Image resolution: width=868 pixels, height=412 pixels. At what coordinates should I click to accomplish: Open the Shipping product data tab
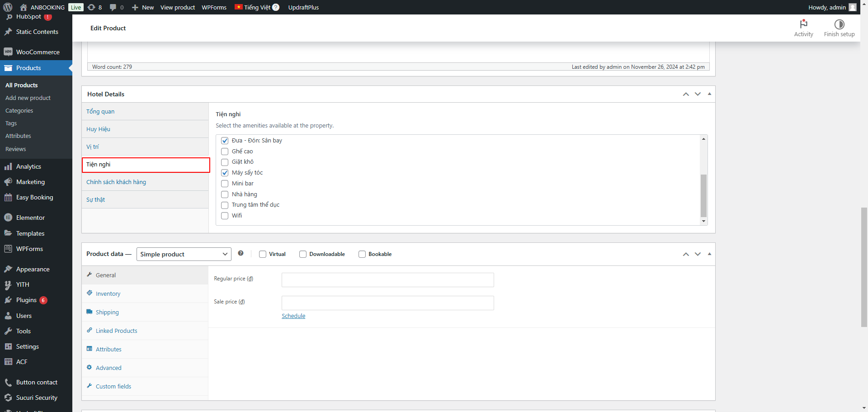point(145,312)
